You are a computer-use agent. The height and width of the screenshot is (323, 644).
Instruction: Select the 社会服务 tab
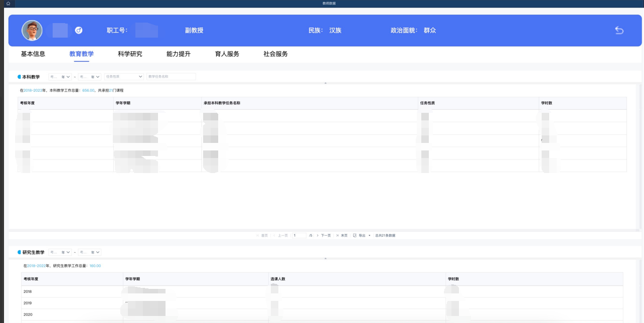[275, 54]
